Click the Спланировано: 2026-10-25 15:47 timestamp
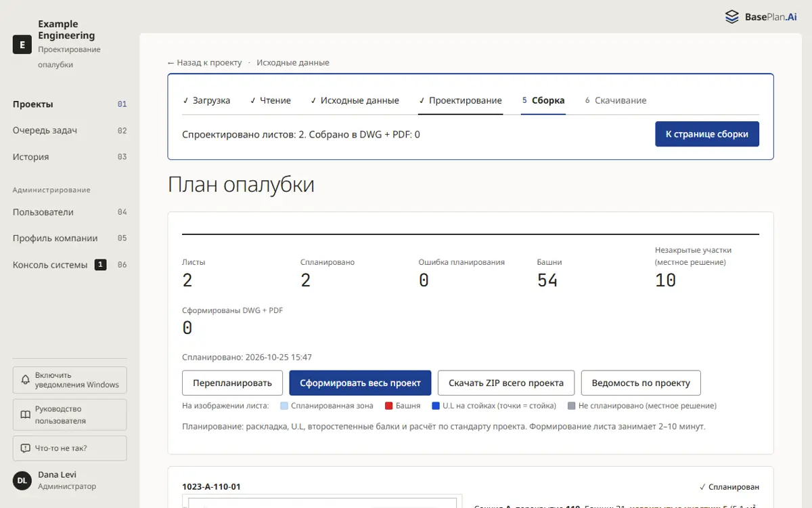The width and height of the screenshot is (812, 508). (247, 357)
